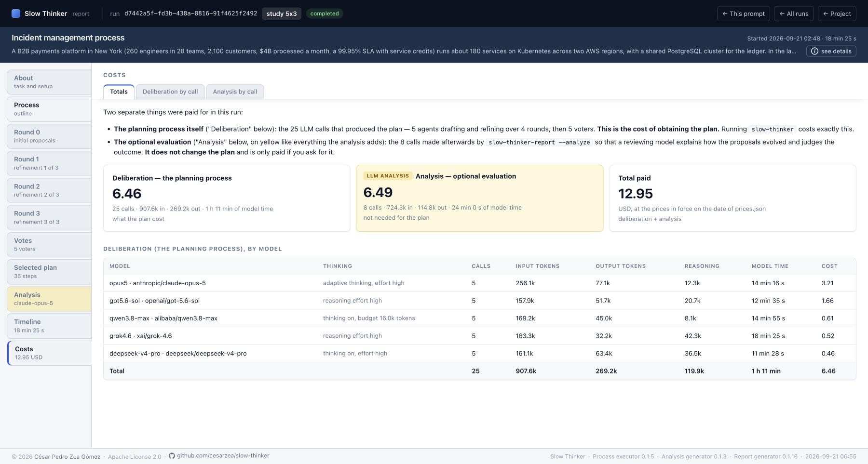Open the About task and setup section
The height and width of the screenshot is (464, 868).
[x=49, y=82]
